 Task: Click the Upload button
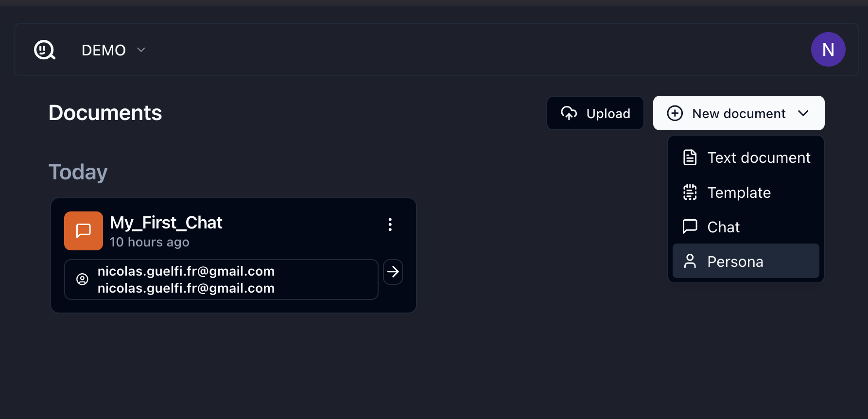[595, 113]
